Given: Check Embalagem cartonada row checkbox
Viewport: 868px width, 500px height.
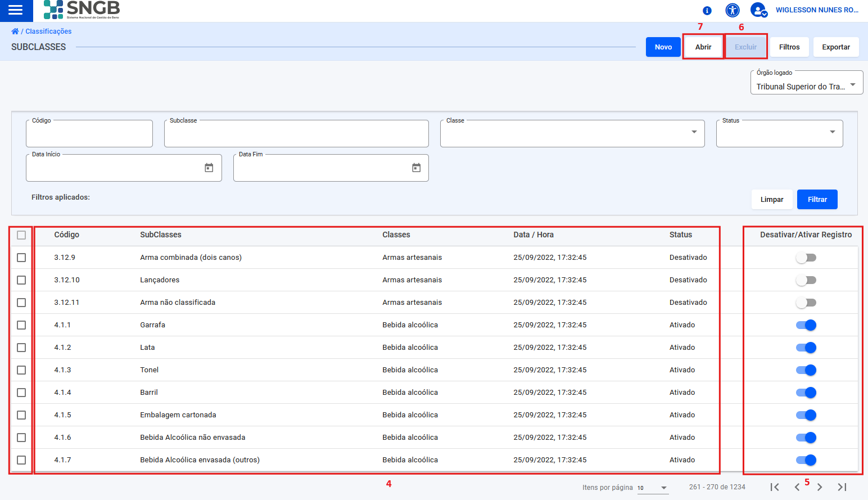Looking at the screenshot, I should (21, 415).
